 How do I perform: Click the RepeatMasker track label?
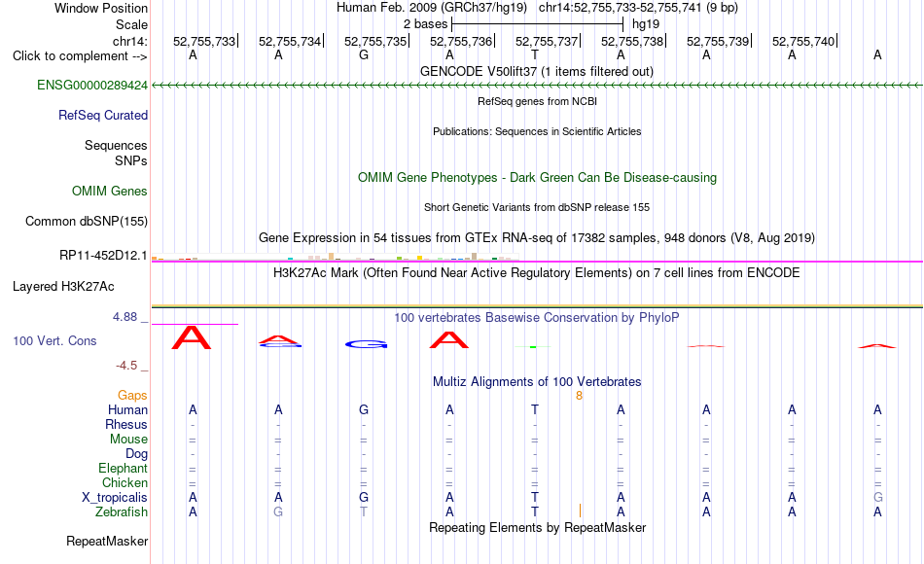[x=107, y=541]
